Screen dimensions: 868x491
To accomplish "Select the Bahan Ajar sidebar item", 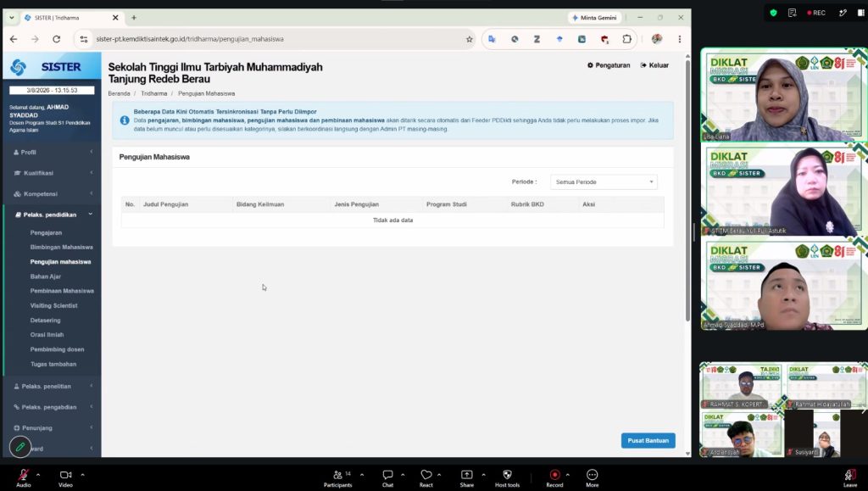I will [46, 276].
